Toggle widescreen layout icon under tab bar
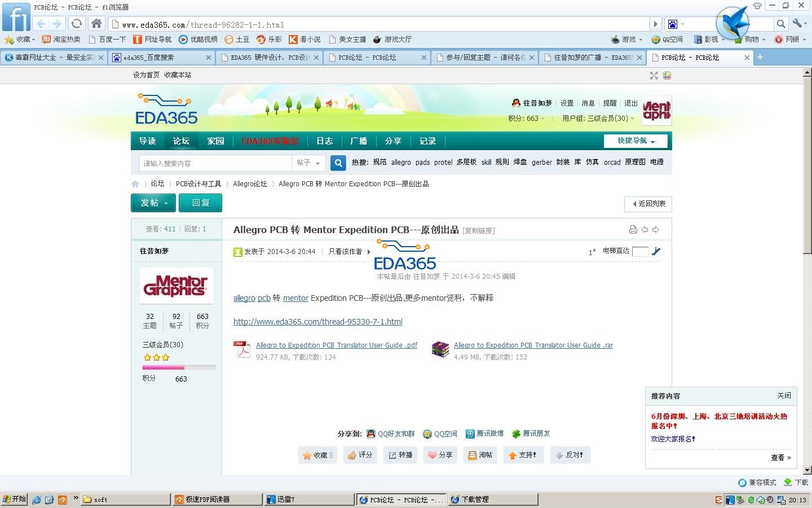Screen dimensions: 812x508 click(654, 76)
